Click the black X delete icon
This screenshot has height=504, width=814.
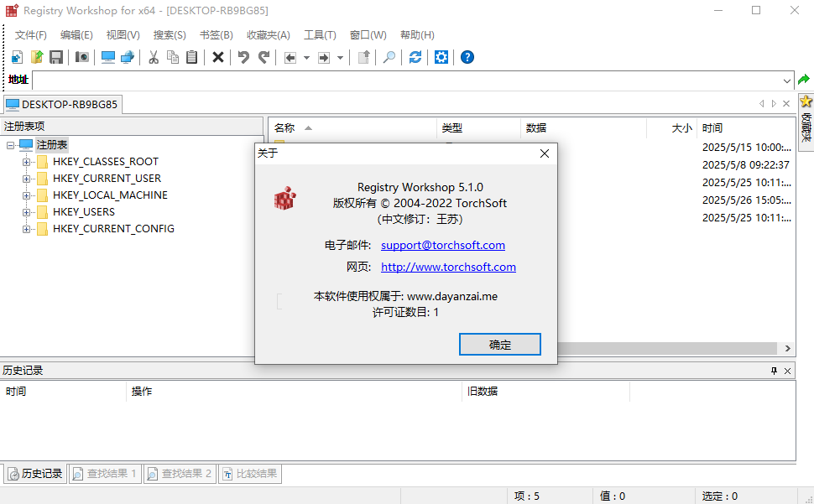(218, 57)
